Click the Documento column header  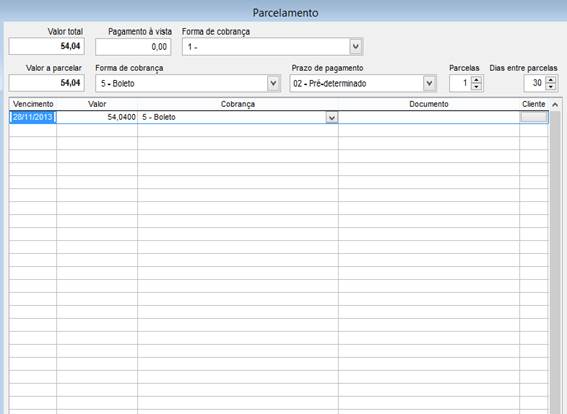click(x=429, y=104)
